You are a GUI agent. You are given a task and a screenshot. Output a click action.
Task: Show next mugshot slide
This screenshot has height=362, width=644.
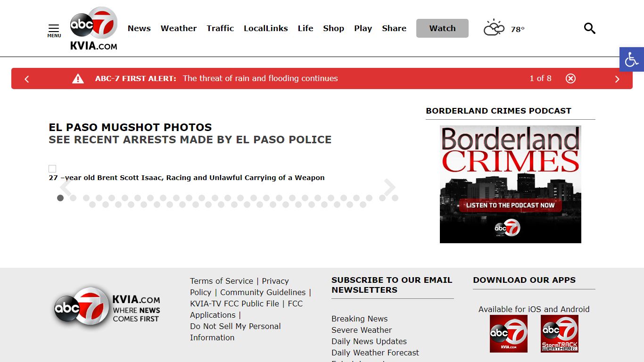pos(389,188)
